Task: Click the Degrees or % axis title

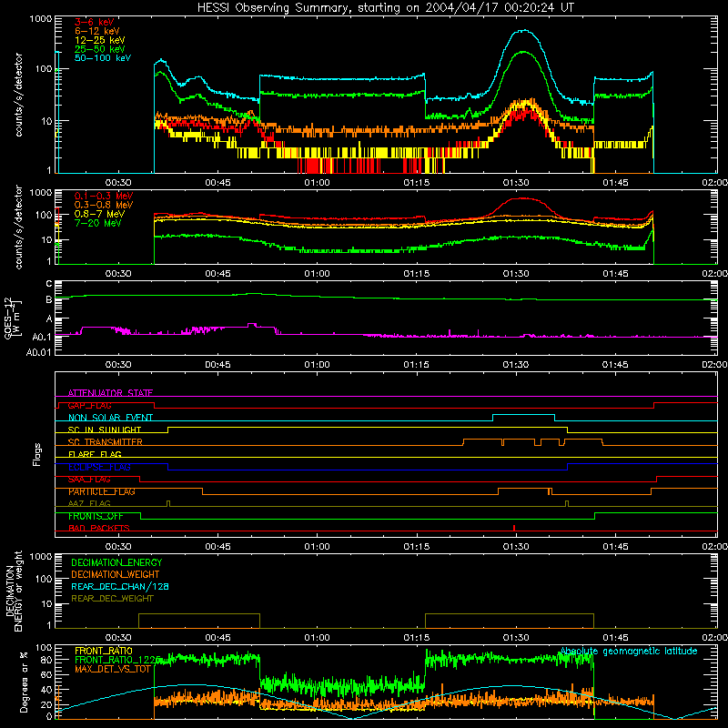Action: (x=24, y=682)
